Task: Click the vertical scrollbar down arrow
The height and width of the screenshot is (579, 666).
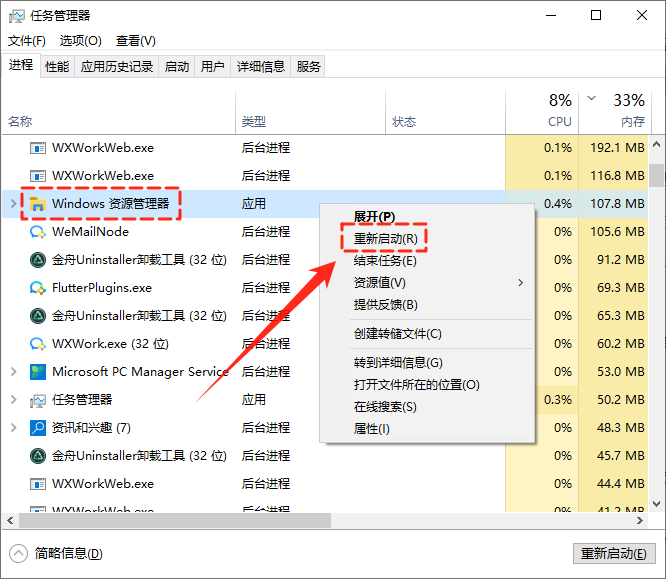Action: click(657, 504)
